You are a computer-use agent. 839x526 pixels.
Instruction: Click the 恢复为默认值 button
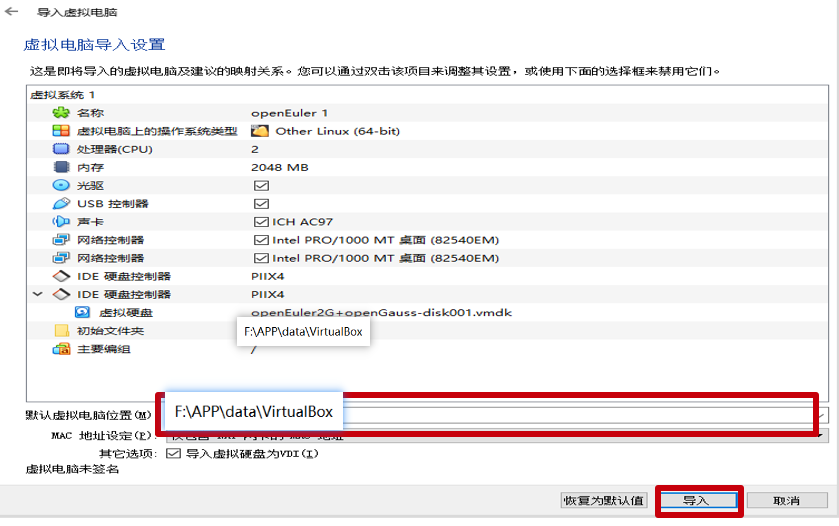point(604,500)
